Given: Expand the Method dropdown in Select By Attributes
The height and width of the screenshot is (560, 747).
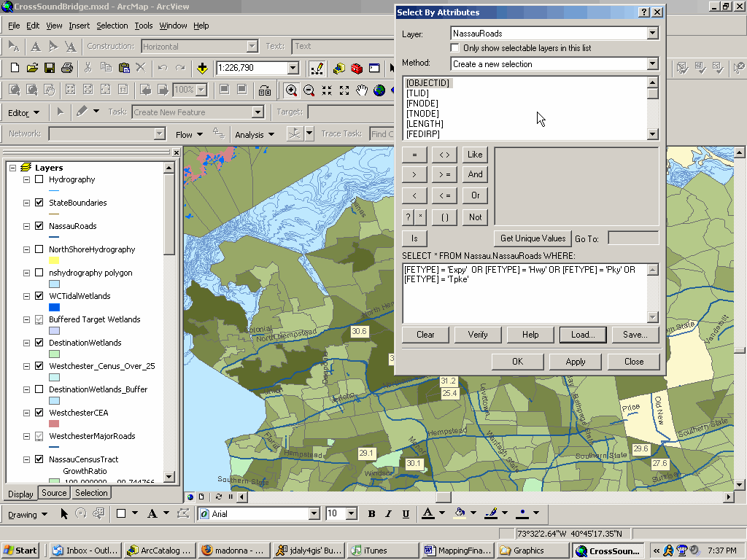Looking at the screenshot, I should 652,64.
